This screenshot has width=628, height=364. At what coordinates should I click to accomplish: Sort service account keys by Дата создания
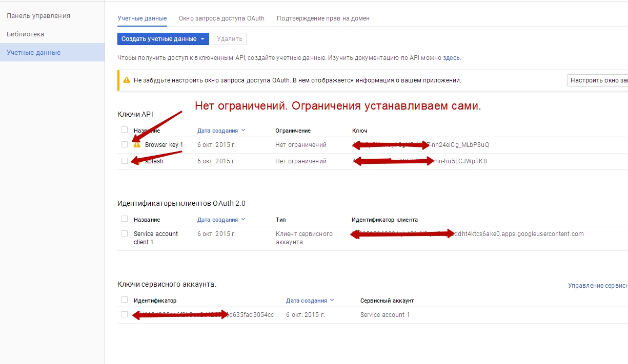tap(310, 301)
